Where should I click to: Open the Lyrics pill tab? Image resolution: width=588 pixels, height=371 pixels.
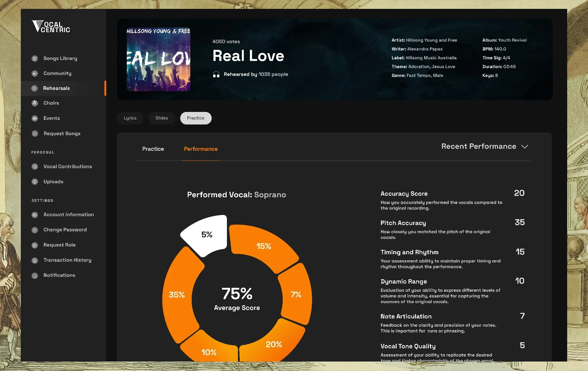(x=130, y=118)
